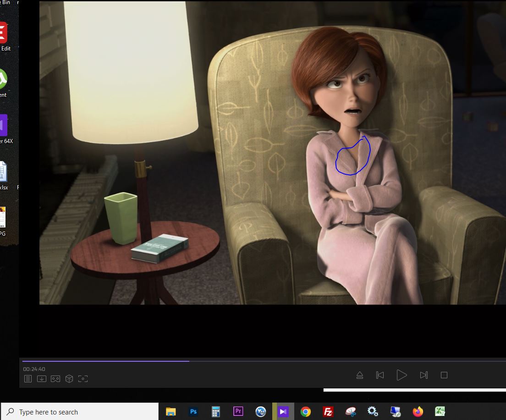
Task: Click the screenshot capture frame icon
Action: tap(83, 379)
